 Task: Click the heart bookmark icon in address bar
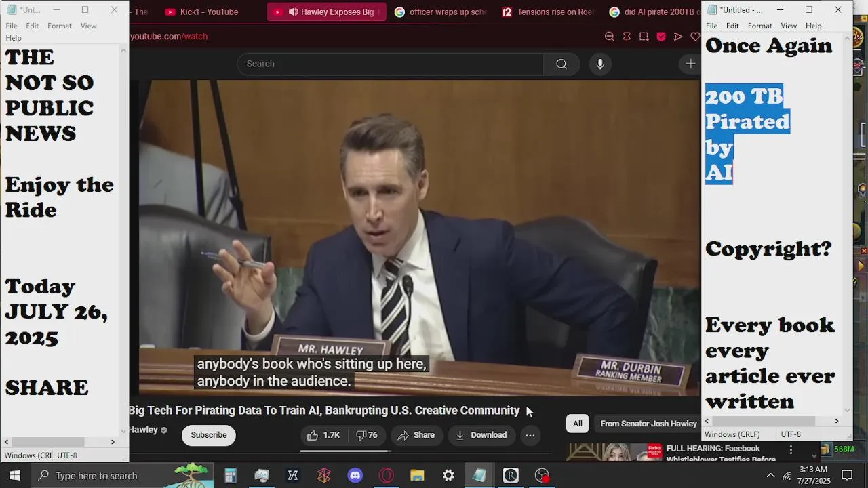(695, 37)
